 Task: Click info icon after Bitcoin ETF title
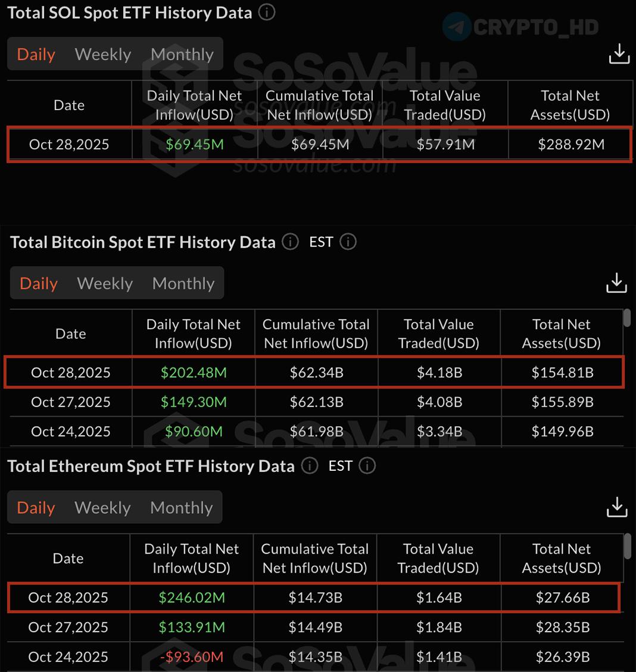click(290, 242)
